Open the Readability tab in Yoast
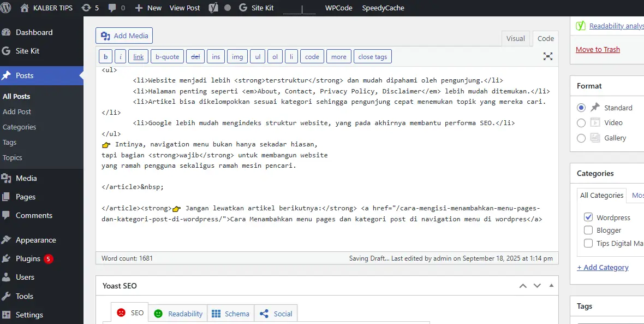Viewport: 644px width, 324px height. pyautogui.click(x=178, y=314)
